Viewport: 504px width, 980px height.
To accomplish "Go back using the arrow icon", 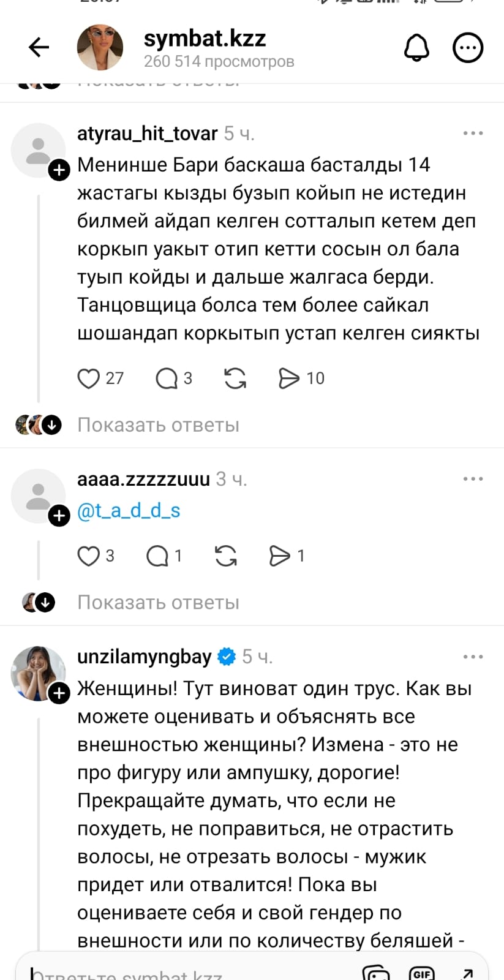I will point(39,47).
